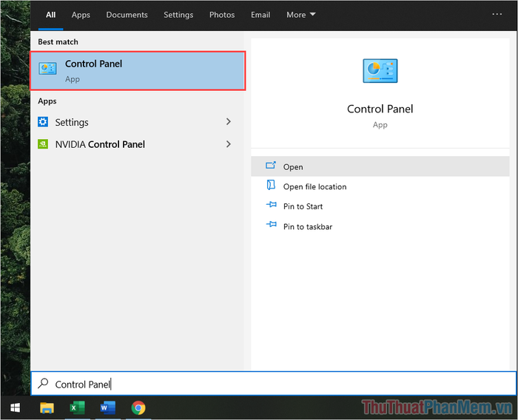Open the Control Panel best match result
The width and height of the screenshot is (518, 420).
138,71
